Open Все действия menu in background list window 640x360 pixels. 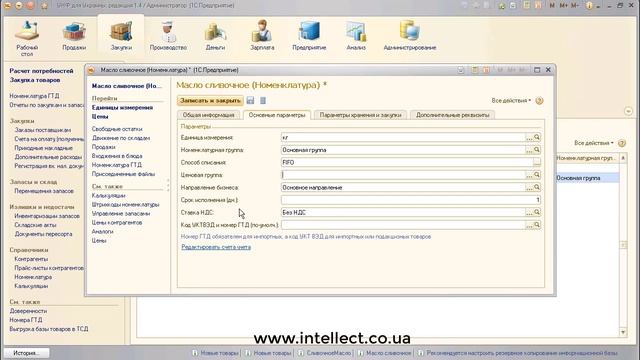(593, 143)
